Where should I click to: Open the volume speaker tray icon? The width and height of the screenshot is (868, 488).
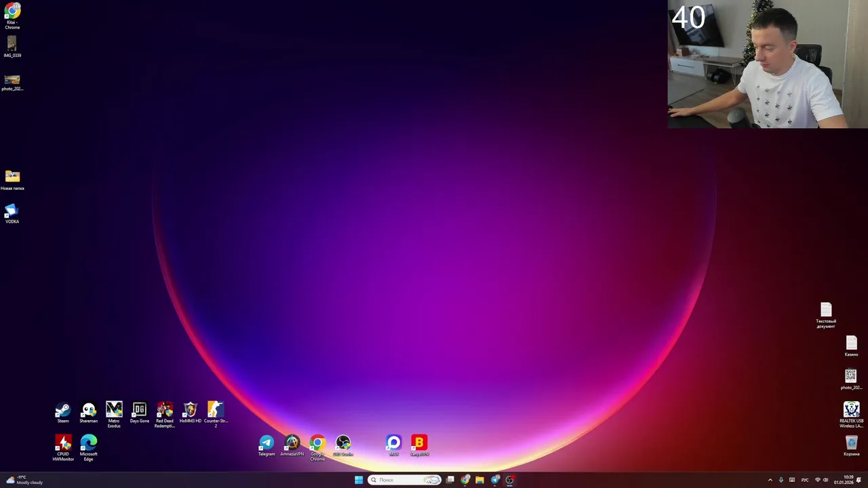click(x=825, y=480)
